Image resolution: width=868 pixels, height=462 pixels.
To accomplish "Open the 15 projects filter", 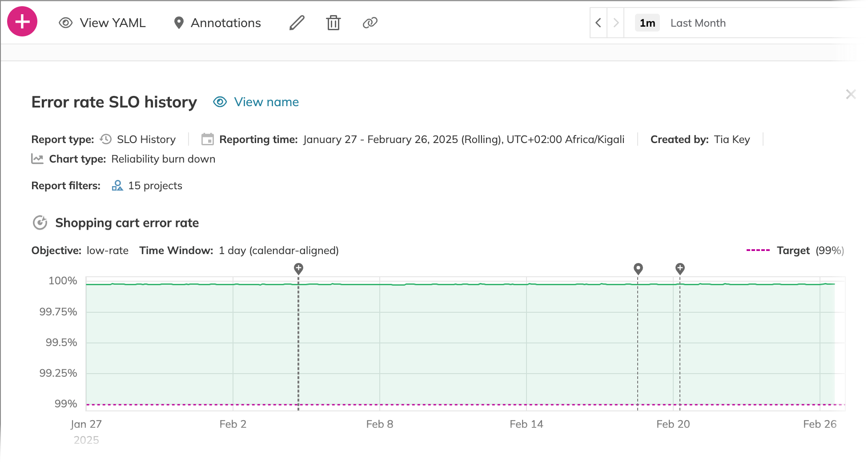I will [x=155, y=186].
